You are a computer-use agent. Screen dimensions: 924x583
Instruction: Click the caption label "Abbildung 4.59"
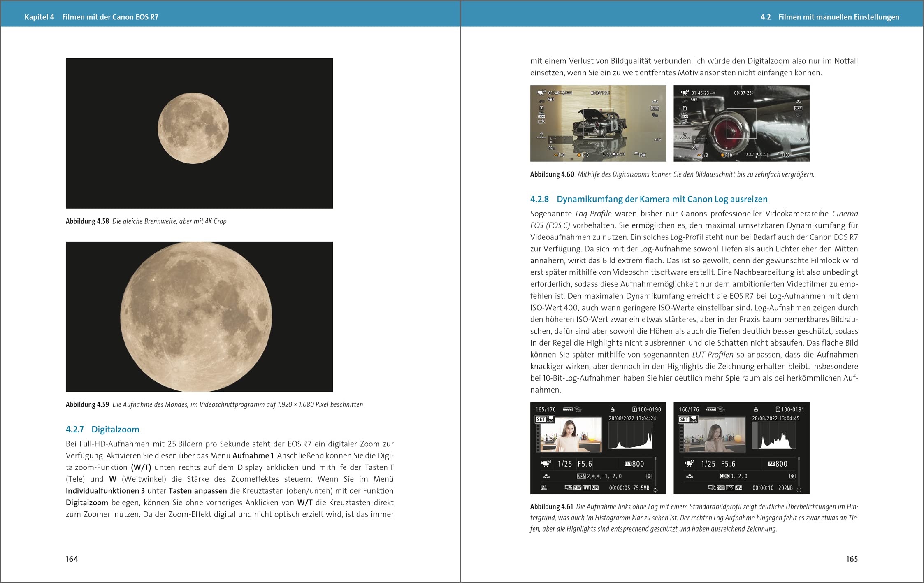pyautogui.click(x=87, y=404)
